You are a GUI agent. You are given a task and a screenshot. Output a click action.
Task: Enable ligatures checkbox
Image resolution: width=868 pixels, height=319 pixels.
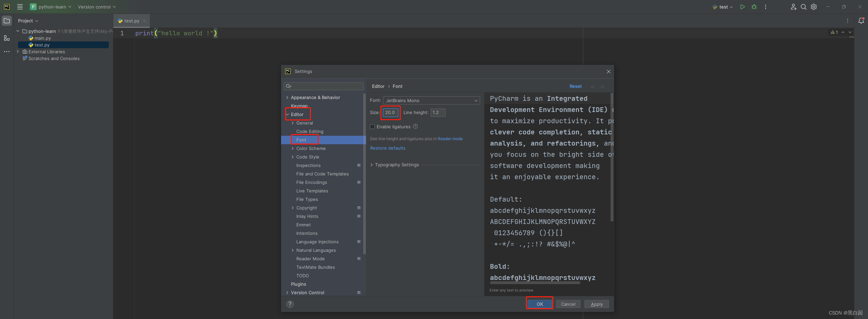[x=372, y=127]
